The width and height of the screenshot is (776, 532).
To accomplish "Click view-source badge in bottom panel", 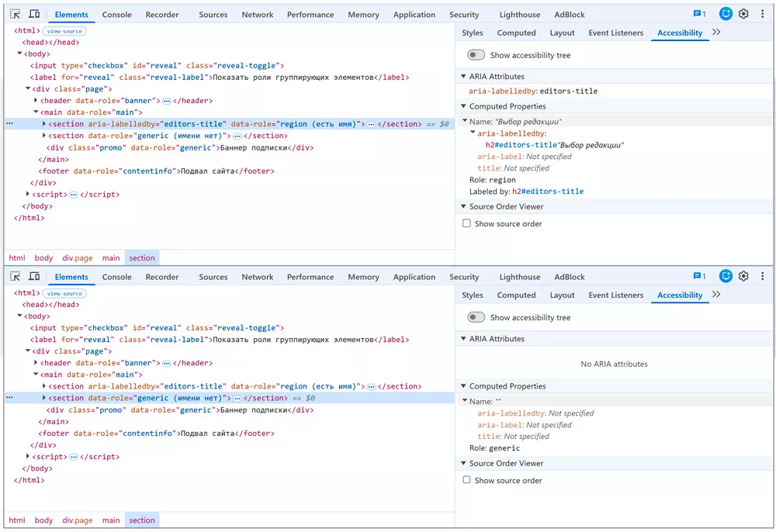I will point(64,293).
